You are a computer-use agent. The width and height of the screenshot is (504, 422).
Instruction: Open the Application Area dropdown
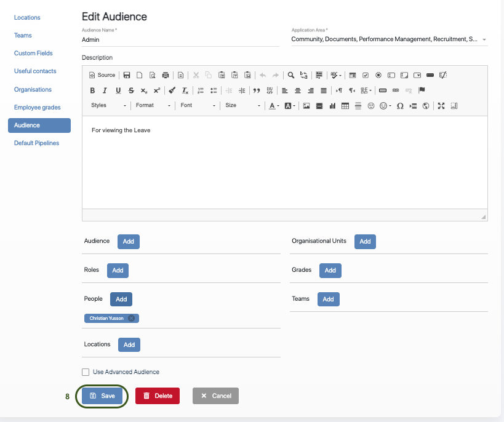[x=389, y=39]
